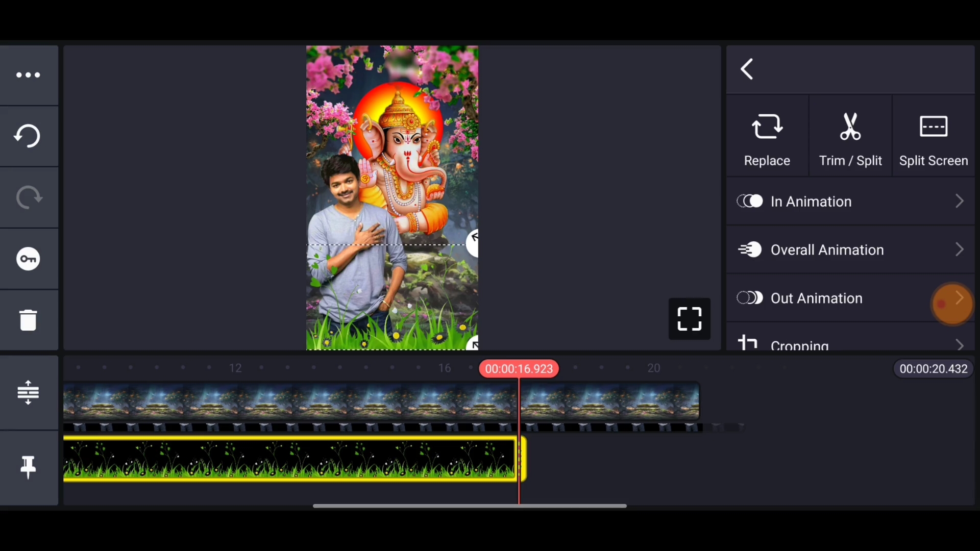980x551 pixels.
Task: Click the red 00:00:16.923 playhead marker
Action: (x=519, y=369)
